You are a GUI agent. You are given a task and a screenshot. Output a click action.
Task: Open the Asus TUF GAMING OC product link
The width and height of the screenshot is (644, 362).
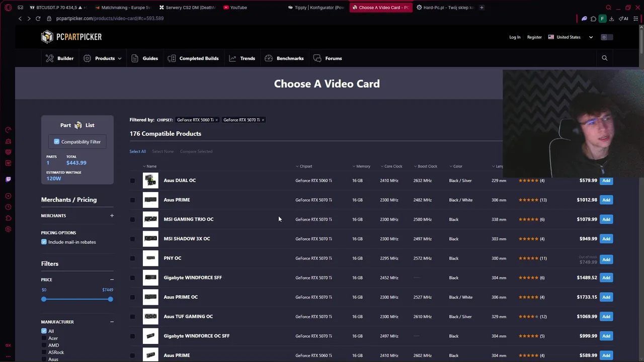coord(188,317)
